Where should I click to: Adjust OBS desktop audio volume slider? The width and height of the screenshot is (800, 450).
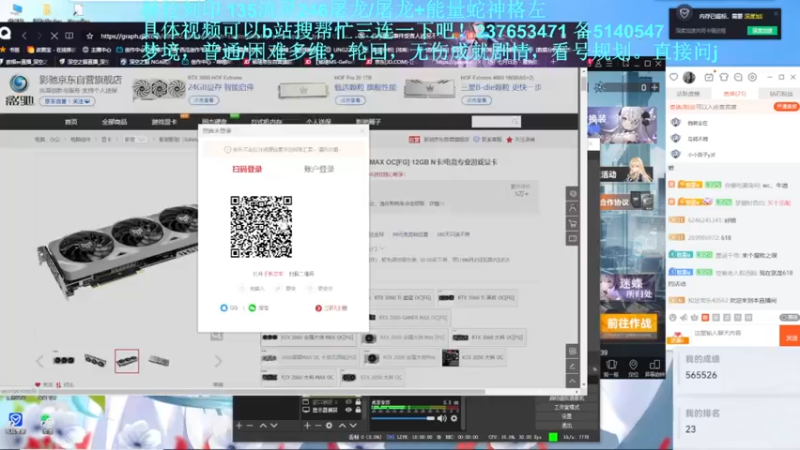(x=403, y=418)
